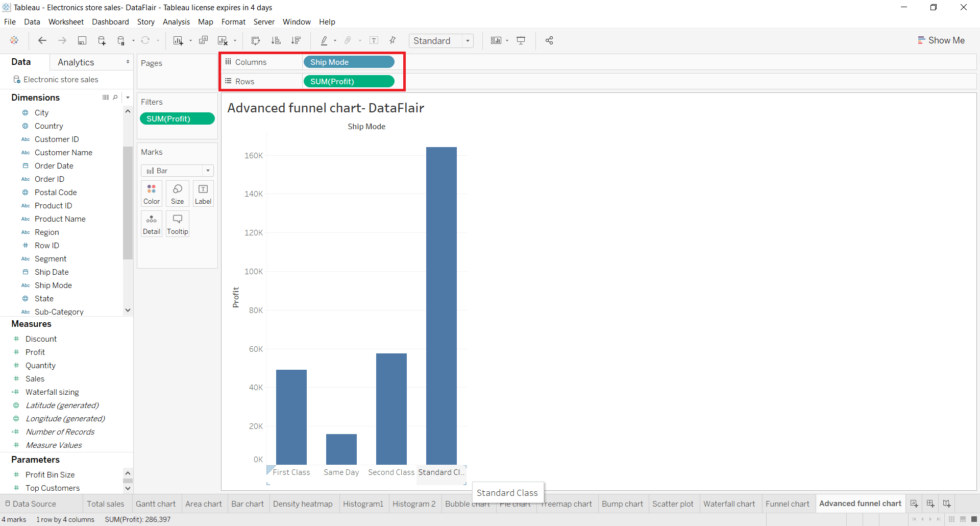
Task: Open the Analysis menu
Action: pyautogui.click(x=176, y=22)
